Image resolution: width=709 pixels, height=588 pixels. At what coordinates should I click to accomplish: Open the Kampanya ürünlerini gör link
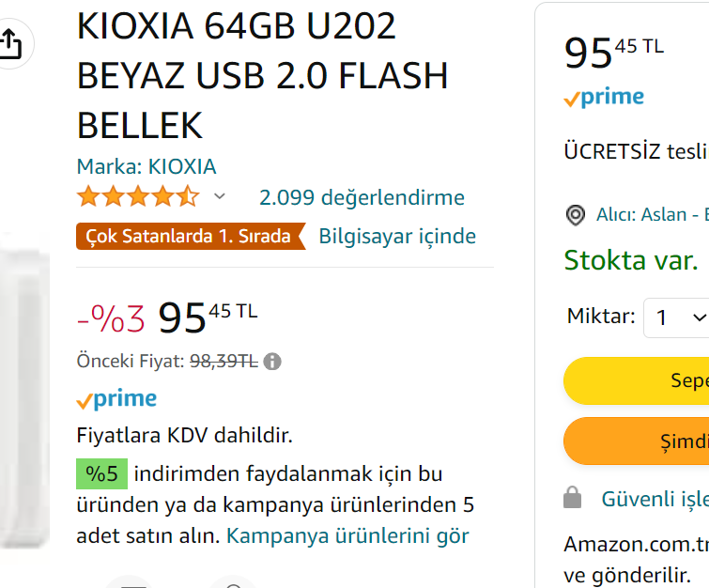347,536
